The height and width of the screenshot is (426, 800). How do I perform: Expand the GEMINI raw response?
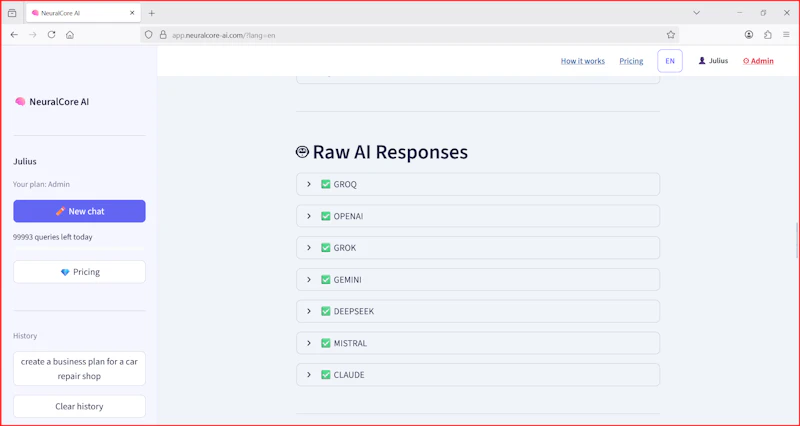pyautogui.click(x=478, y=280)
